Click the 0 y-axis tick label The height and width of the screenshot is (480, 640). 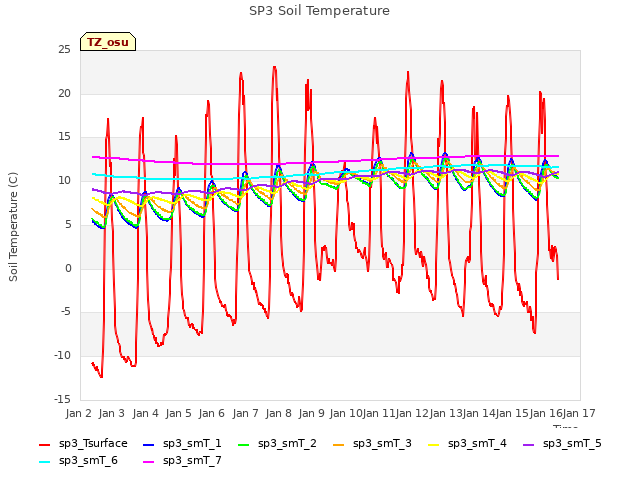coord(68,268)
